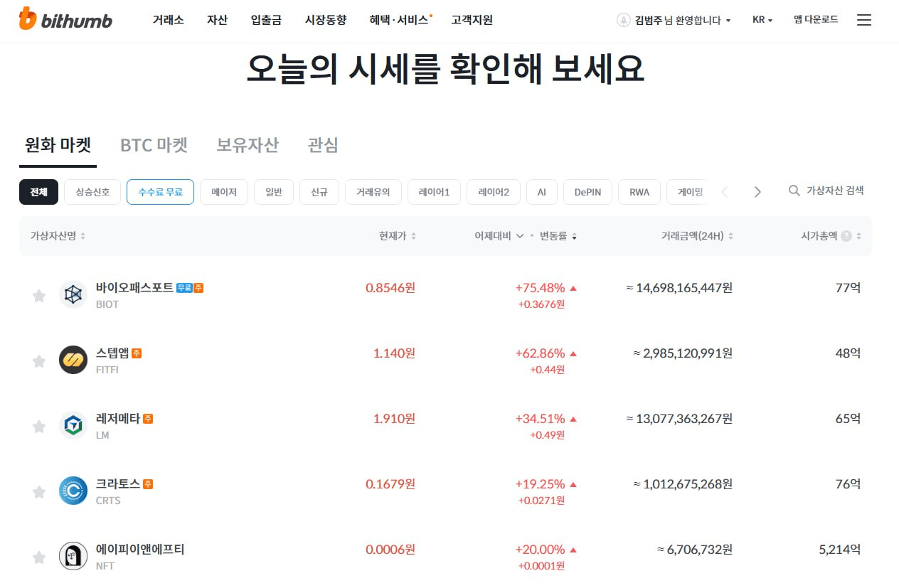Click the orange 주 badge beside 스텝앱
Screen dimensions: 899x588
point(137,353)
